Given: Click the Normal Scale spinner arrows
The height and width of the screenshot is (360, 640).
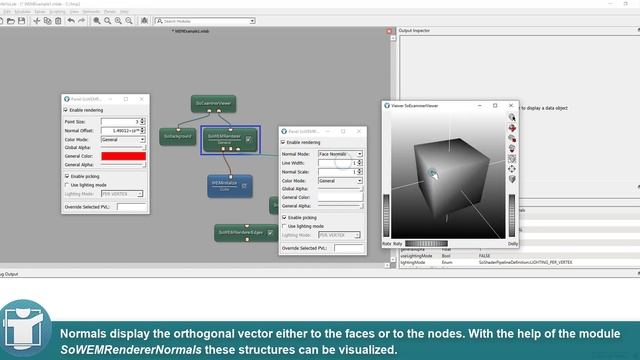Looking at the screenshot, I should [360, 172].
